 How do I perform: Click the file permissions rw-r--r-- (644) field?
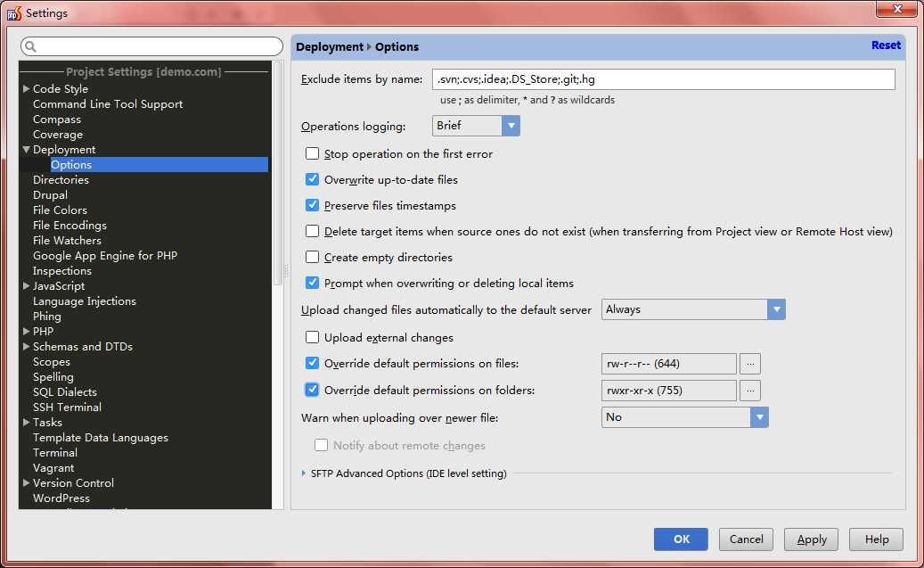(x=669, y=364)
